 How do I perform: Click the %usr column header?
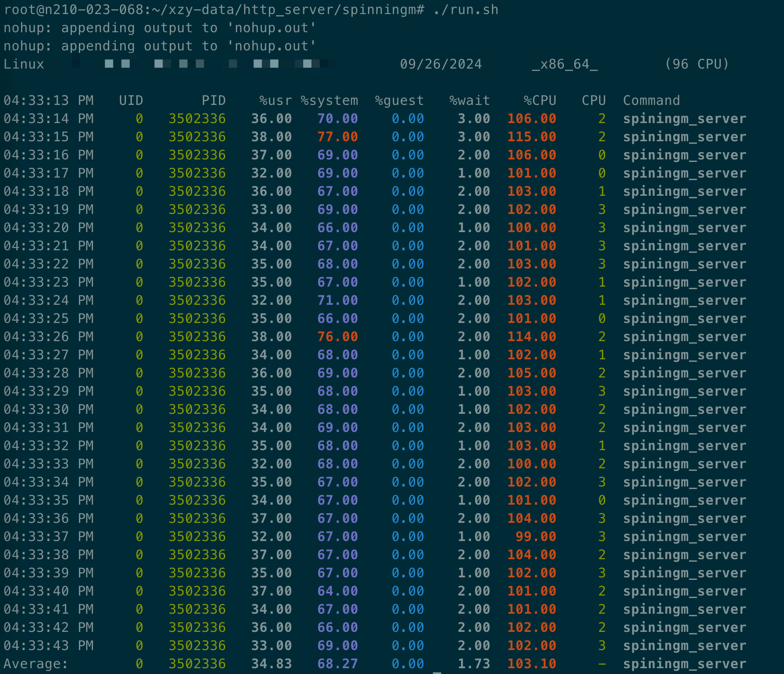(276, 100)
